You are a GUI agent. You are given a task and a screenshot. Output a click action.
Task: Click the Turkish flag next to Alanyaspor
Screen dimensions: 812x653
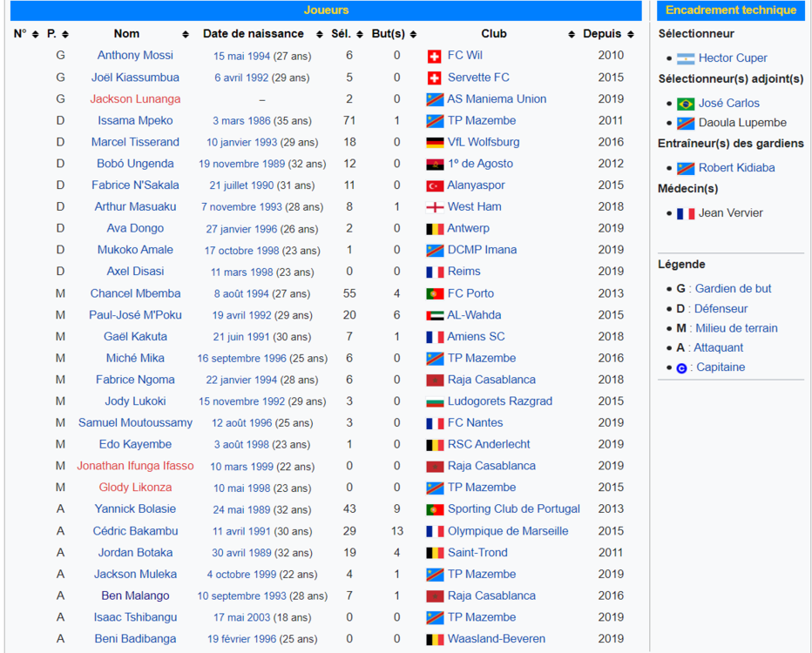click(434, 185)
